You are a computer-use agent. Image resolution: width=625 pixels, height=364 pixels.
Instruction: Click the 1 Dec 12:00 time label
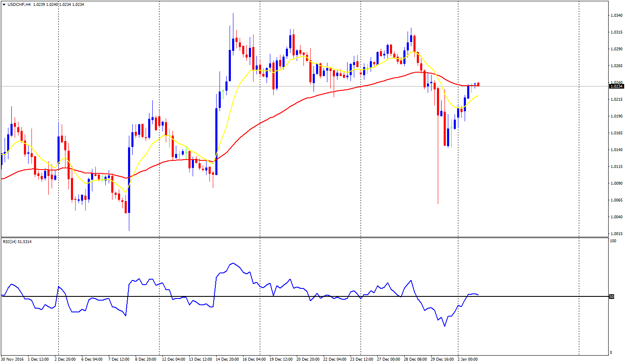click(38, 359)
